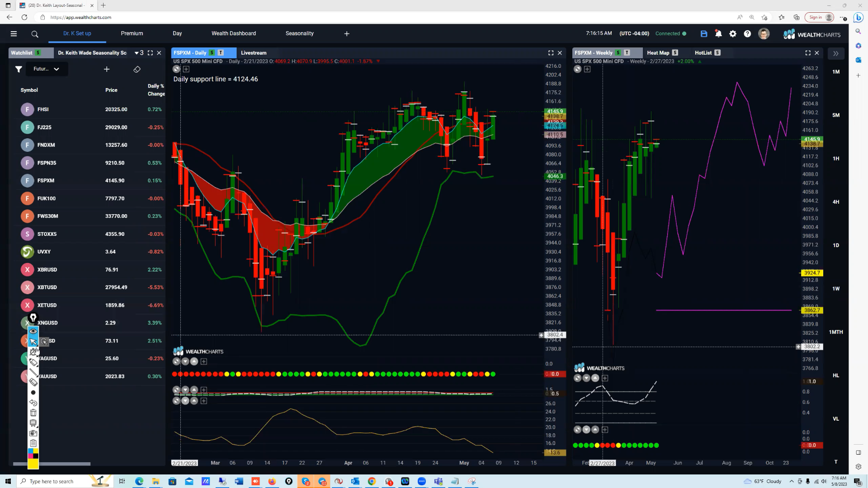This screenshot has width=868, height=488.
Task: Select the FSPXM row in watchlist
Action: point(90,181)
